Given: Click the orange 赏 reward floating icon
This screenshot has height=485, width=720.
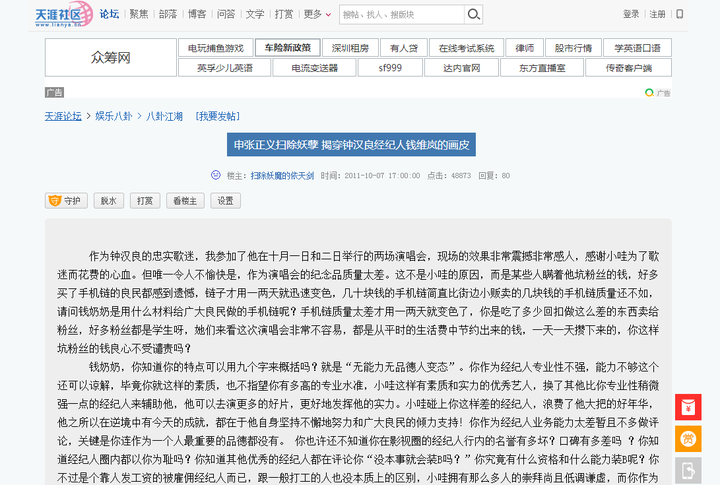Looking at the screenshot, I should coord(688,439).
